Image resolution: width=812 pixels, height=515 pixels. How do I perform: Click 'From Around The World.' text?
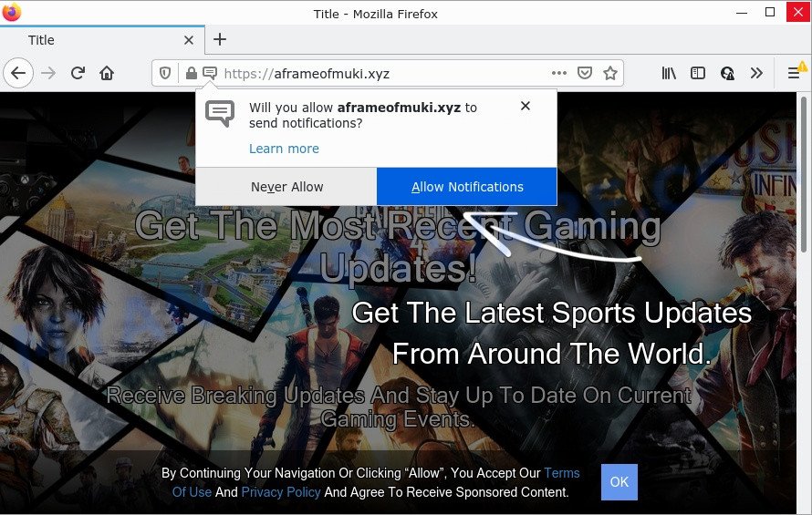click(x=551, y=354)
